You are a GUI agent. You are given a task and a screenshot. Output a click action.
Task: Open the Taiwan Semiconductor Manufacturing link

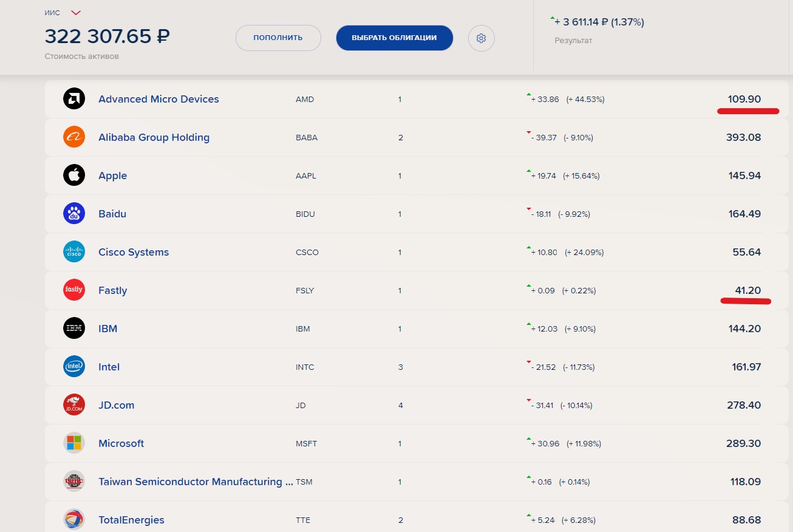[196, 482]
